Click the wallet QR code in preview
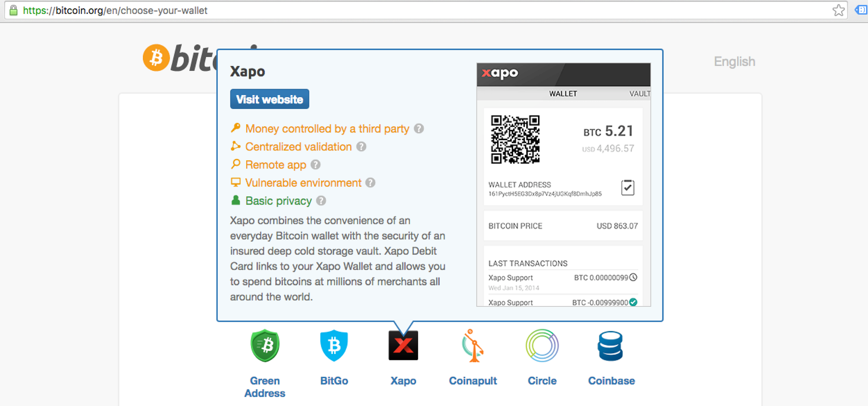This screenshot has width=868, height=406. (x=515, y=139)
